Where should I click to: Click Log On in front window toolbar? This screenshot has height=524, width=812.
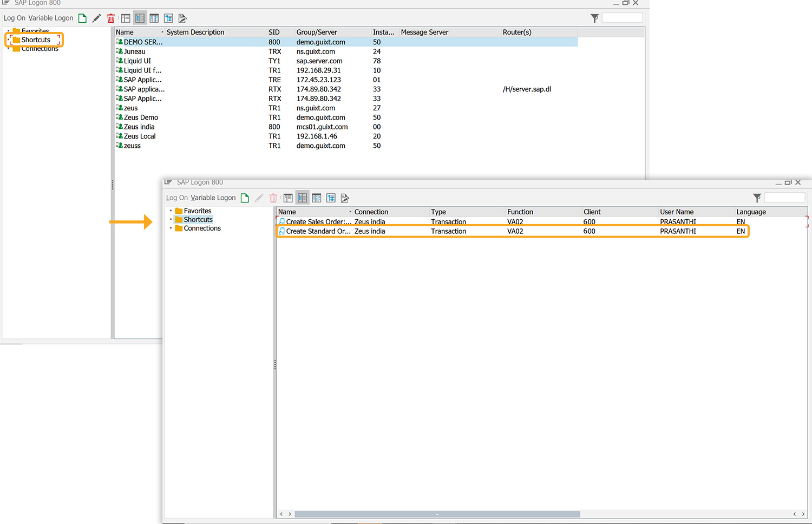click(177, 198)
